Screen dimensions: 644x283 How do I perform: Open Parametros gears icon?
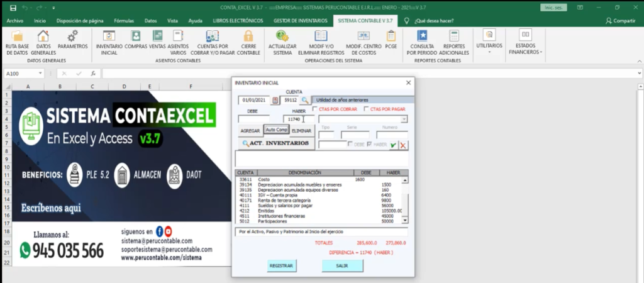(73, 36)
